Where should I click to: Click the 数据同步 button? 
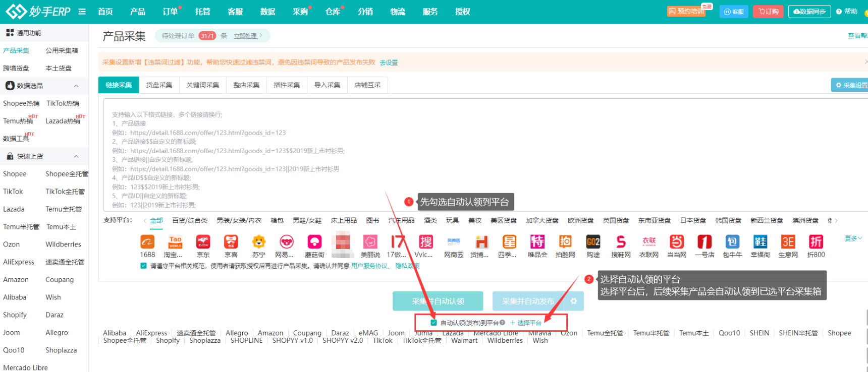tap(809, 11)
